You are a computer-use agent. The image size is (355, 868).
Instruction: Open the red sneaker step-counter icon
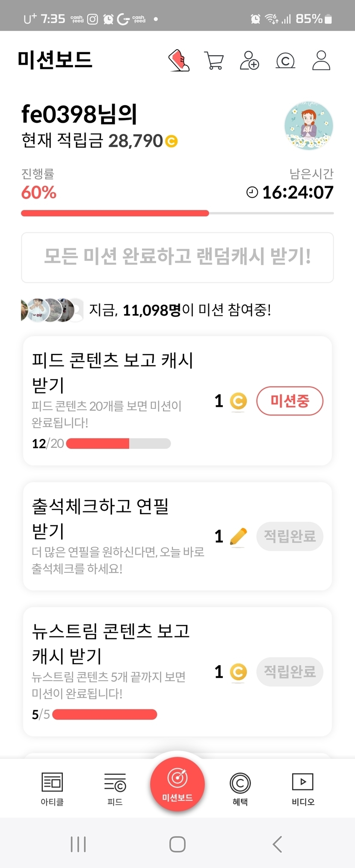(x=179, y=60)
